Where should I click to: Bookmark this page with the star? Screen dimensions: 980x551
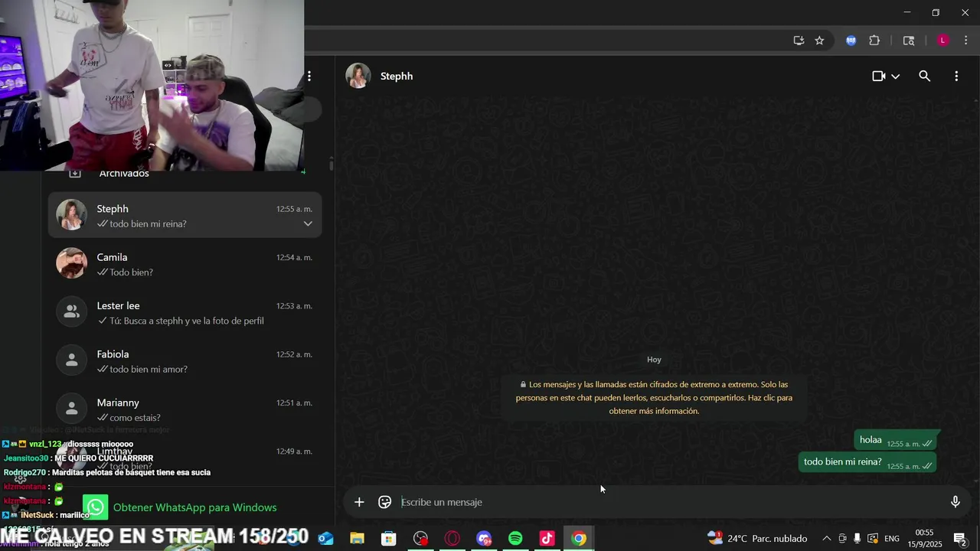(x=819, y=41)
